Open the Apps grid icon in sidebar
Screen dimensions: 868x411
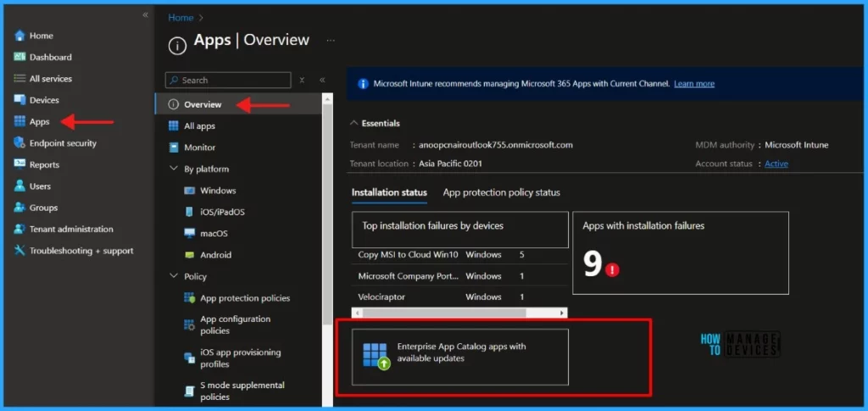(19, 122)
